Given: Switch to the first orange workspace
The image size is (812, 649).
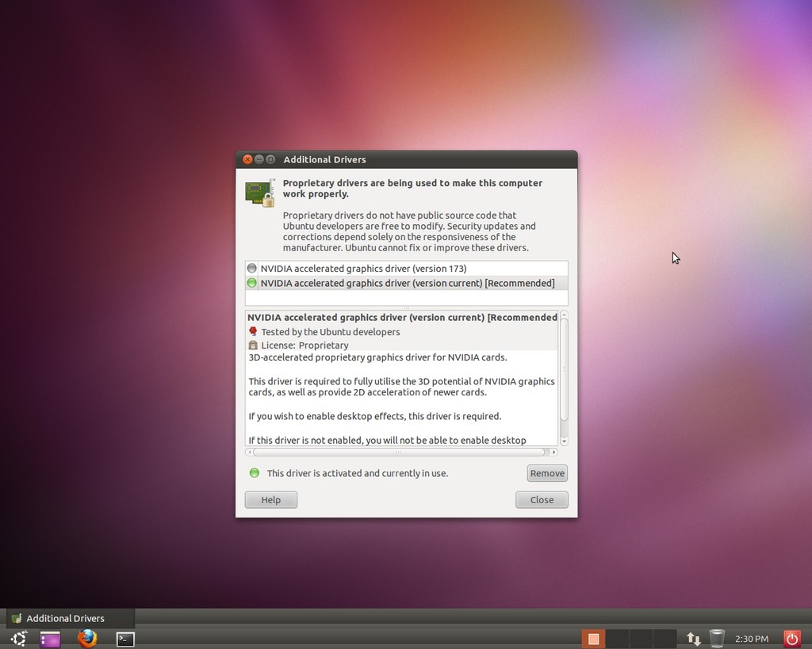Looking at the screenshot, I should coord(593,639).
